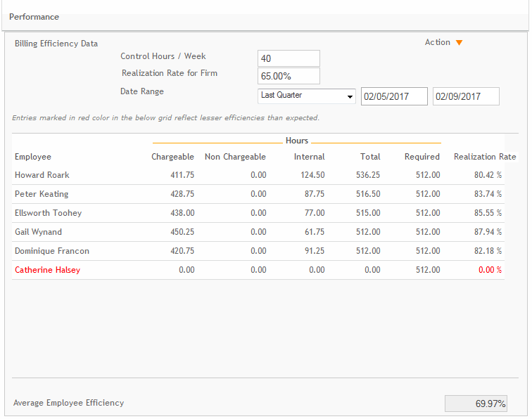The height and width of the screenshot is (419, 532).
Task: Click the Action menu label
Action: (x=437, y=42)
